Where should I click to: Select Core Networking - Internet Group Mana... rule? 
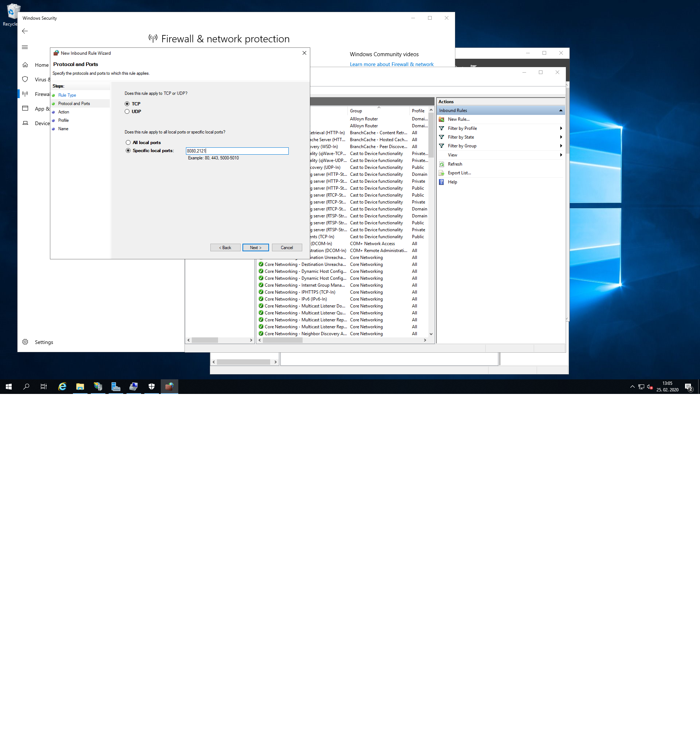[304, 286]
